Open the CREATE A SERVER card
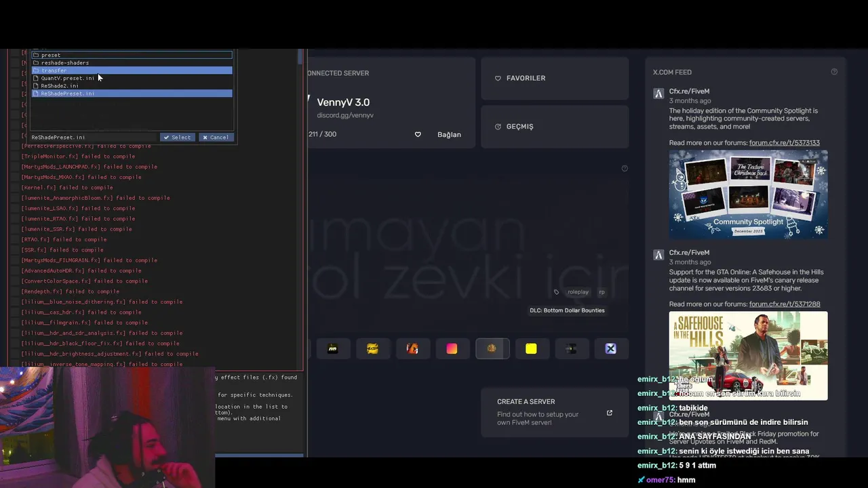 555,412
